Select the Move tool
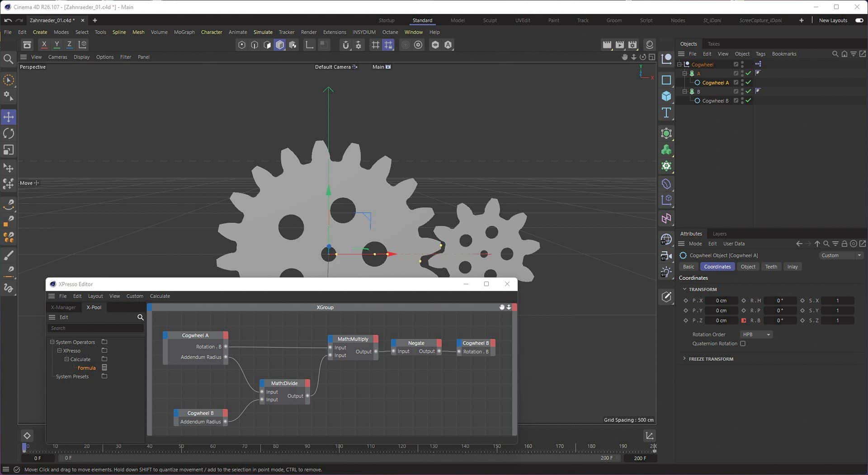This screenshot has height=475, width=868. click(x=8, y=117)
